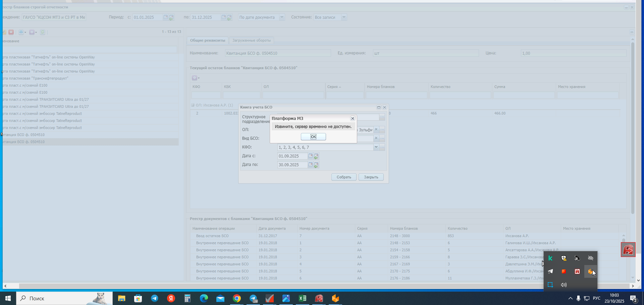Click the red delete icon in list toolbar

[x=11, y=32]
